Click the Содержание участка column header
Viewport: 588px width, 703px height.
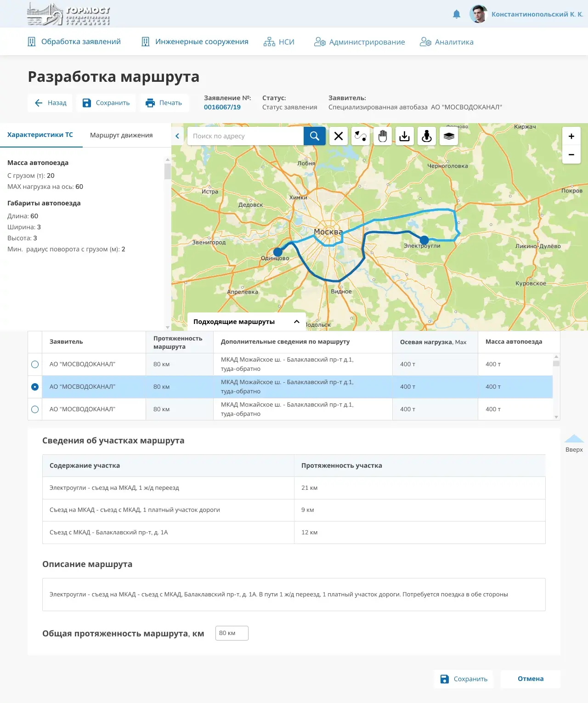click(x=168, y=466)
